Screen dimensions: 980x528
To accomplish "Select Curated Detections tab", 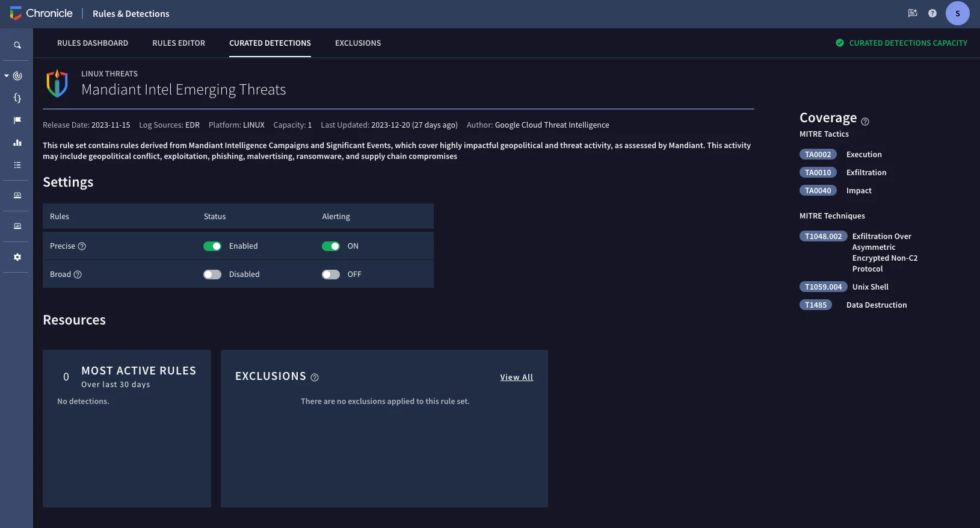I will click(270, 43).
